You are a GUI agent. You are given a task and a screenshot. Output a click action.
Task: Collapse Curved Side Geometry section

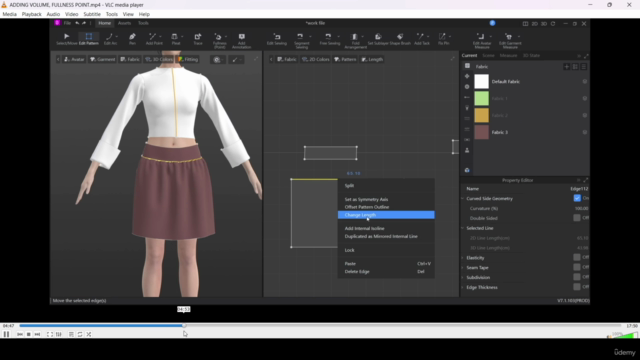click(x=463, y=198)
